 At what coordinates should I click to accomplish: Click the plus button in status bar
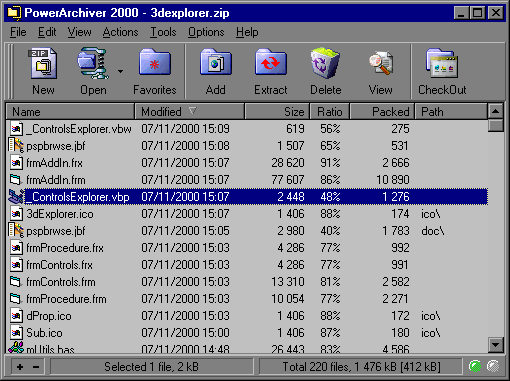tap(20, 367)
